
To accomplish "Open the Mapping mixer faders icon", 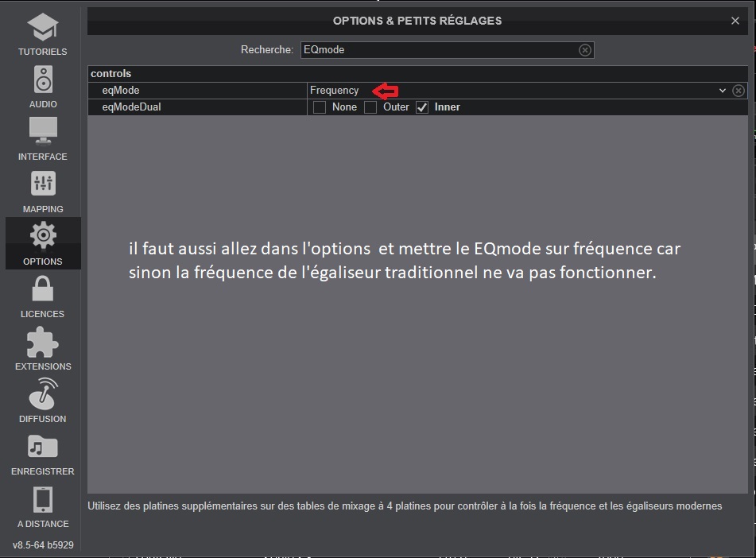I will coord(43,184).
